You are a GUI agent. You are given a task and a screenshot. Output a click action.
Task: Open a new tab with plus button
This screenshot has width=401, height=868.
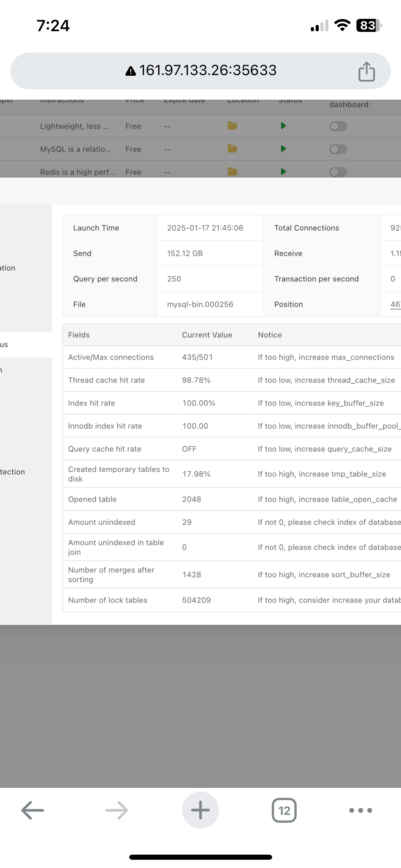(200, 810)
